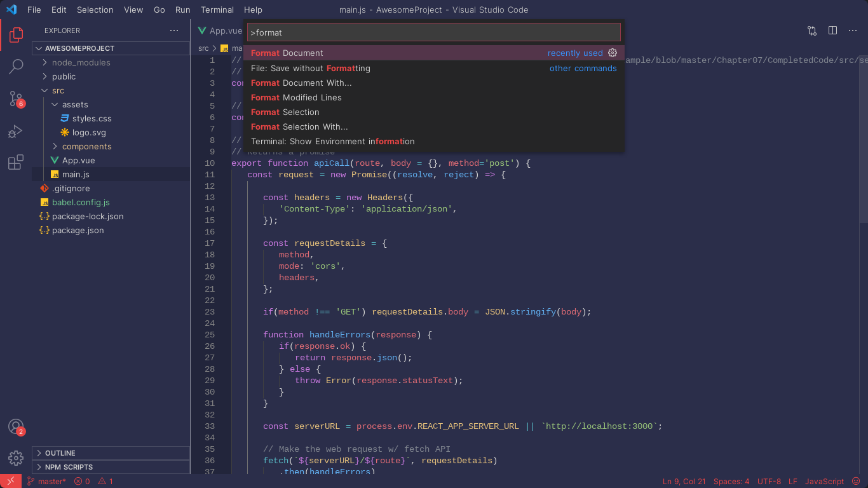Choose File: Save without Formatting

coord(434,68)
